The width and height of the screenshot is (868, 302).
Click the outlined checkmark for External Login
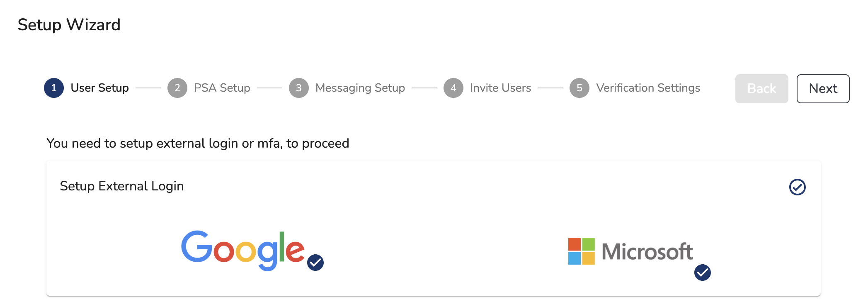(x=798, y=187)
